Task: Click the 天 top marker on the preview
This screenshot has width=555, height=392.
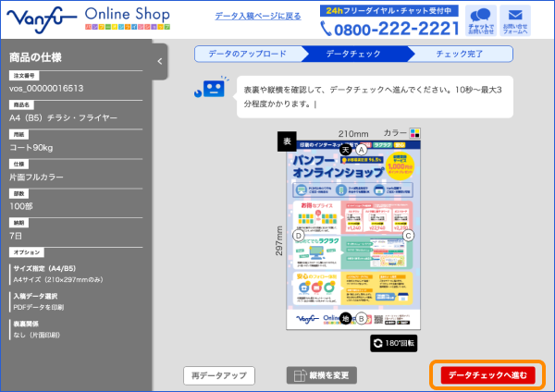Action: point(345,150)
